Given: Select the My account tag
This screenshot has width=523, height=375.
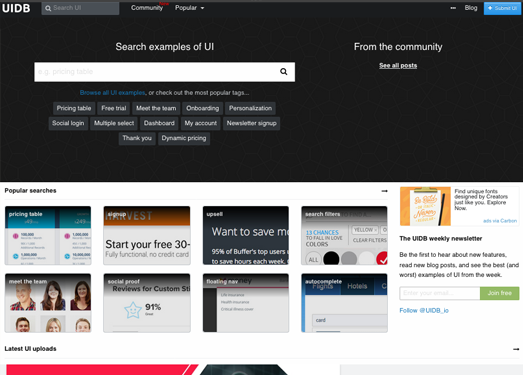Looking at the screenshot, I should [x=200, y=123].
